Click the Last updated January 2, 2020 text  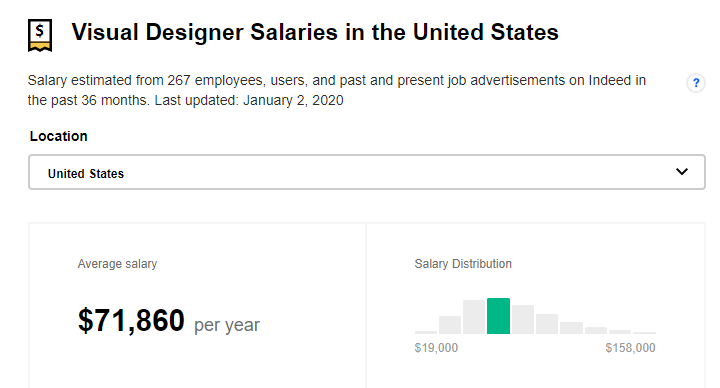[249, 100]
